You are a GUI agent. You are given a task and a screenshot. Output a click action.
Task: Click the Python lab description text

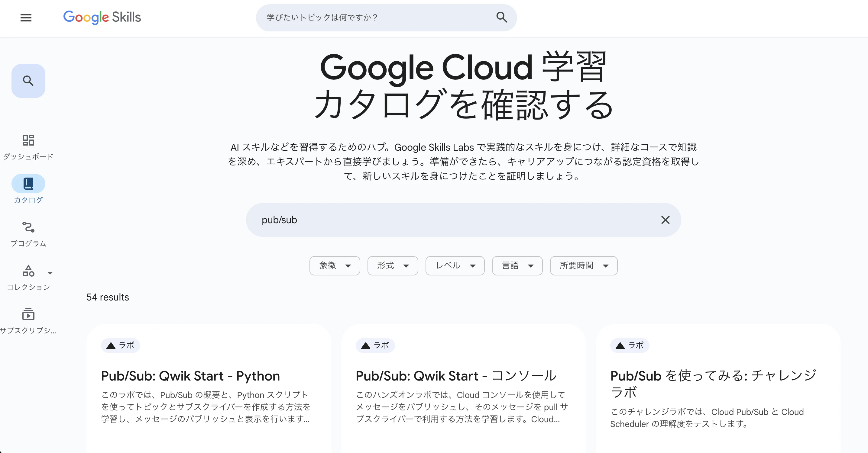[206, 407]
